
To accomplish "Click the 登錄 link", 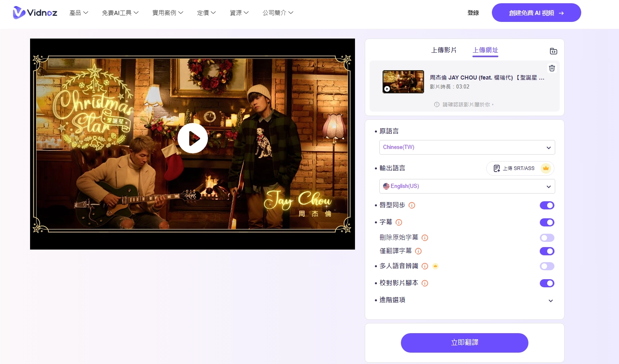I will 473,13.
